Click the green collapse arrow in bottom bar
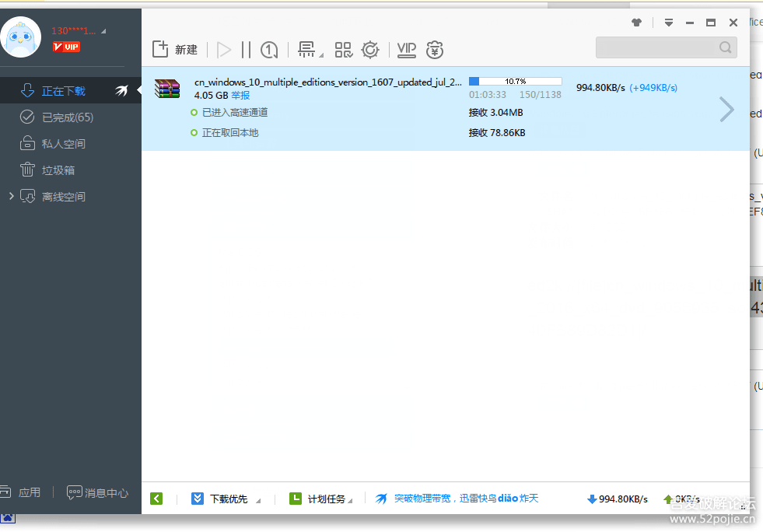The image size is (763, 532). [156, 499]
